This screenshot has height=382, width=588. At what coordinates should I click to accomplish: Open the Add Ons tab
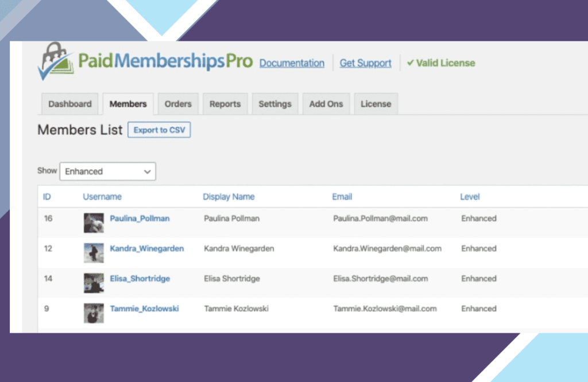tap(326, 104)
